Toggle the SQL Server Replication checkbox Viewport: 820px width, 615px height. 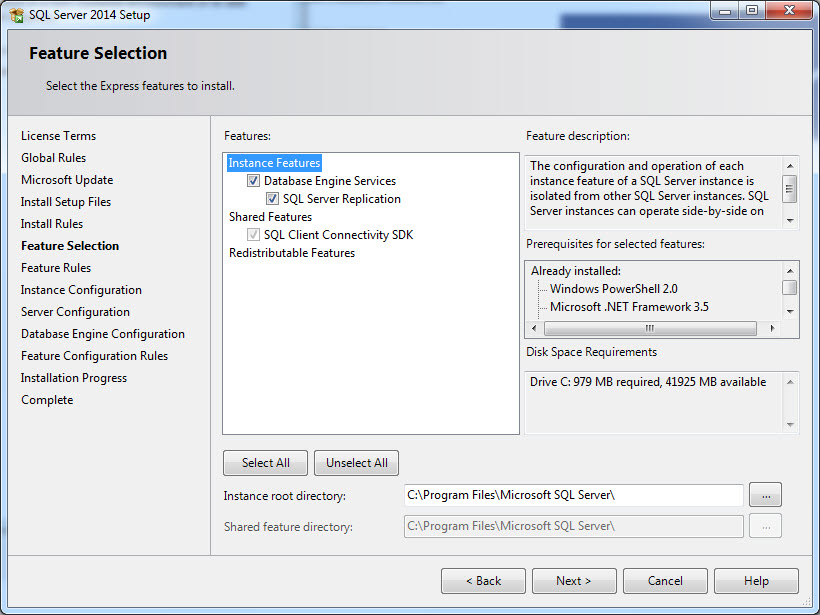(273, 199)
